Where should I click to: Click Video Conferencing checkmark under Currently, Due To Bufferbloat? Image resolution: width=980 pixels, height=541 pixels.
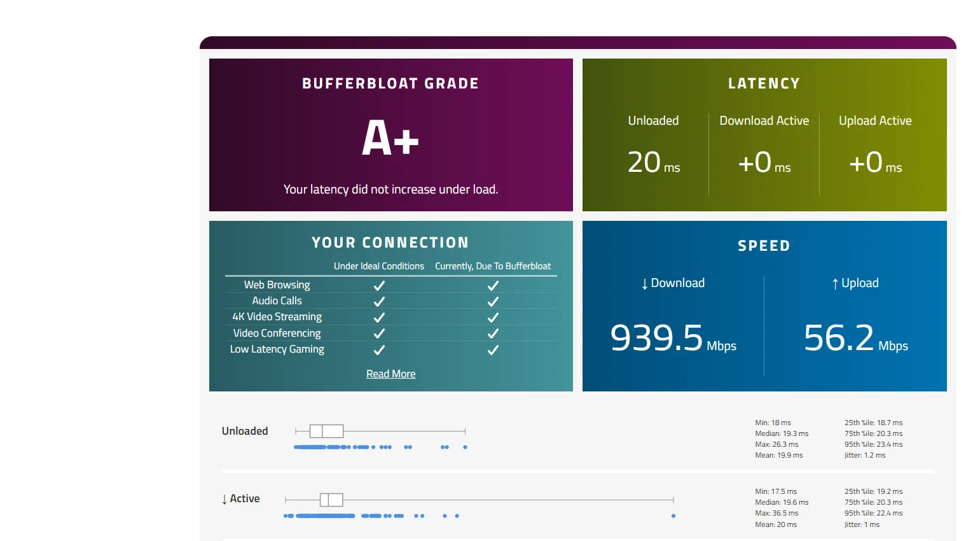click(x=493, y=334)
